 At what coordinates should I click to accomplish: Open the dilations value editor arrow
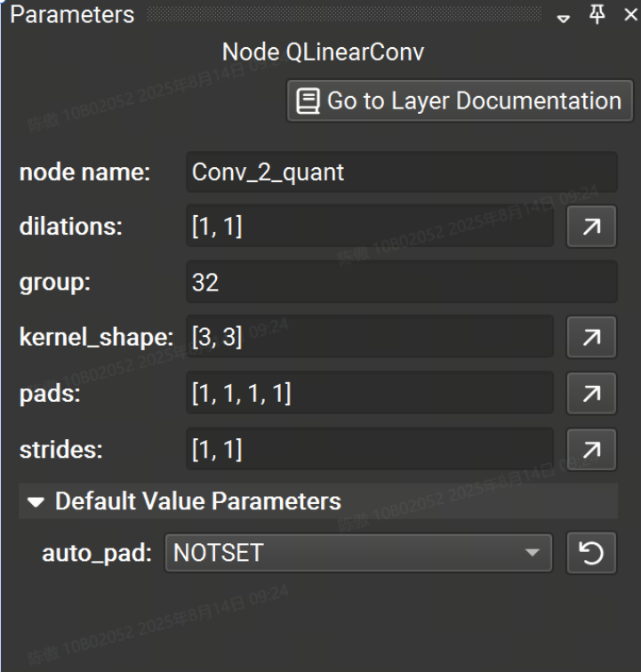[591, 228]
